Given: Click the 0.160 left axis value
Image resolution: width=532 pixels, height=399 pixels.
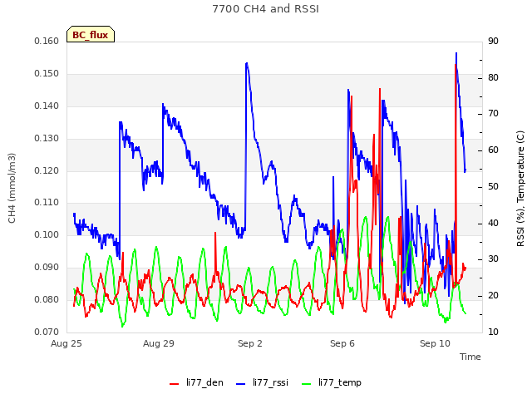Looking at the screenshot, I should (47, 41).
